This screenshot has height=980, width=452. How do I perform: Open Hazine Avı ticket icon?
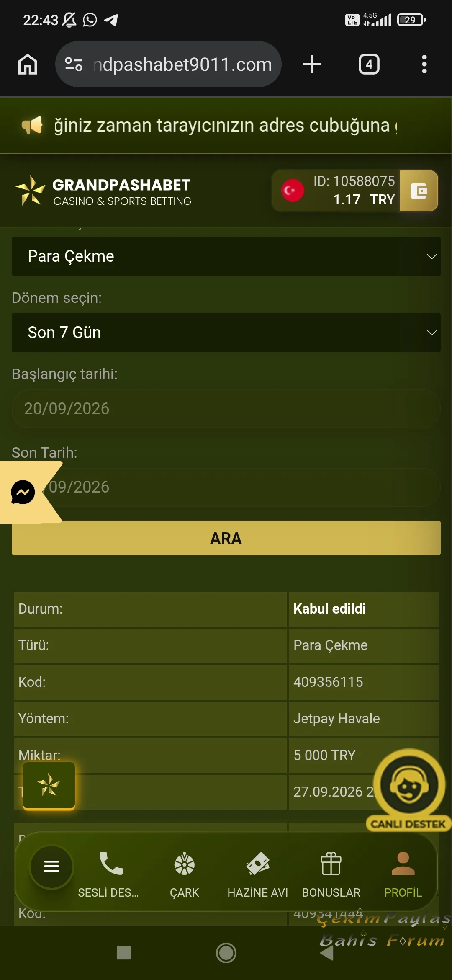click(x=257, y=864)
